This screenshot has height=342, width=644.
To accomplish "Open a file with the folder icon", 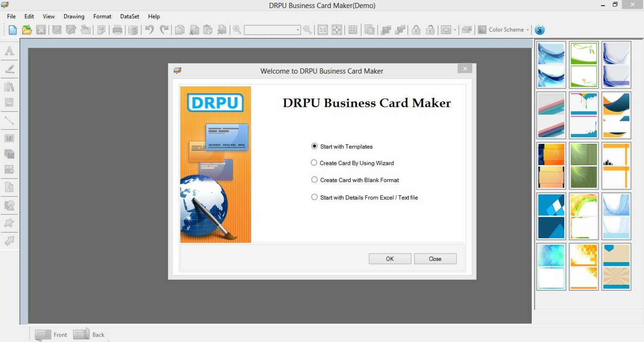I will (x=27, y=30).
